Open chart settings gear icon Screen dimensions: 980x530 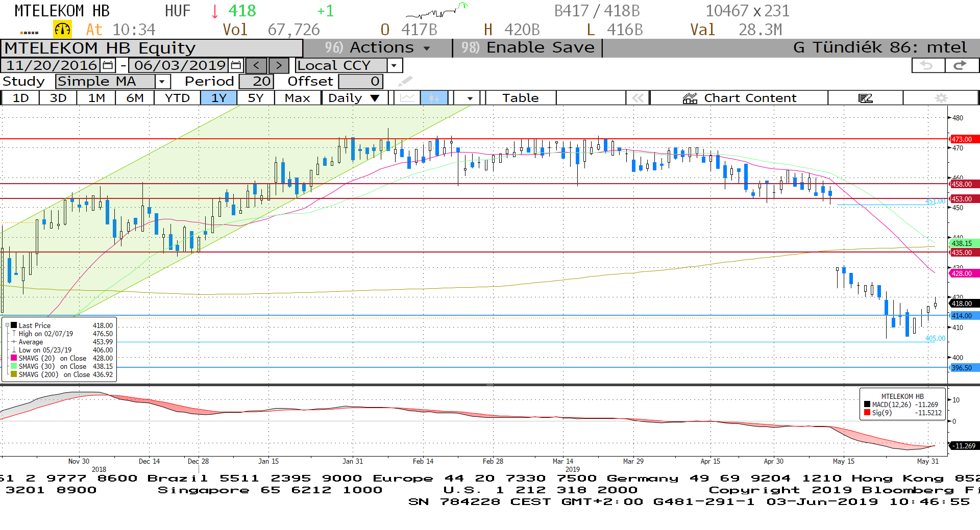(941, 98)
